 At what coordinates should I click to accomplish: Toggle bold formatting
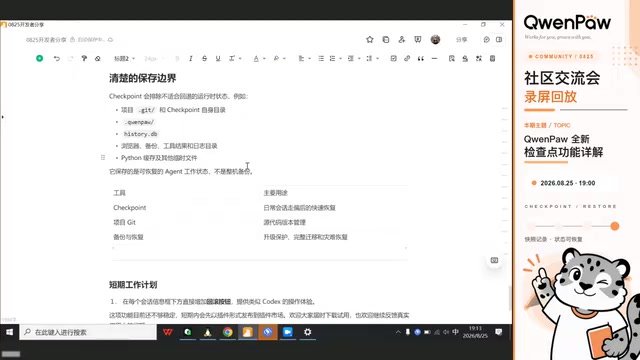click(177, 59)
